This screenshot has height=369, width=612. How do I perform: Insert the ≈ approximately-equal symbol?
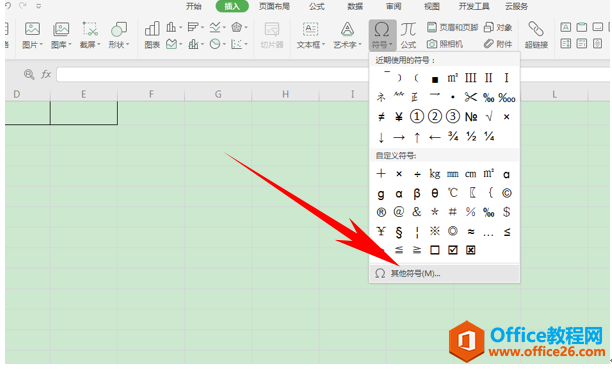[471, 232]
